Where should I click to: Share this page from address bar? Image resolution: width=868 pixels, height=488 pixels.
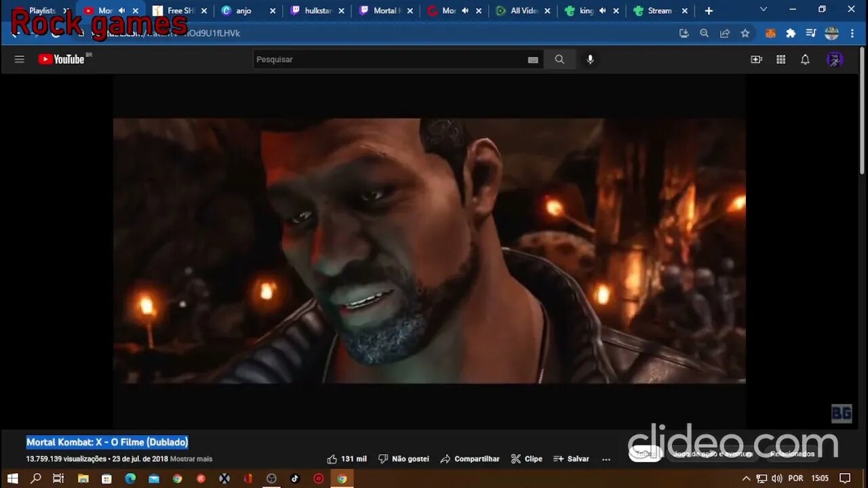725,33
